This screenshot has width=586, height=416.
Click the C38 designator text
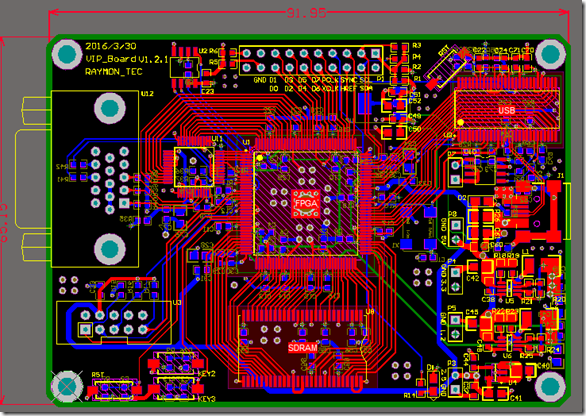[x=488, y=299]
